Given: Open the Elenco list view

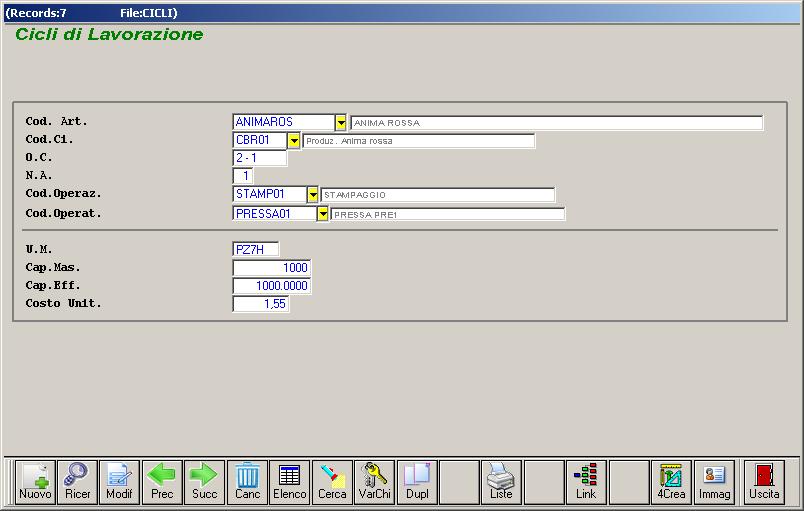Looking at the screenshot, I should click(290, 482).
